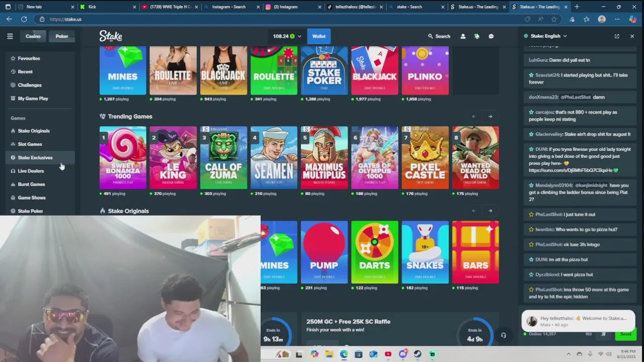
Task: Switch to Instagram - Search tab
Action: click(x=231, y=7)
